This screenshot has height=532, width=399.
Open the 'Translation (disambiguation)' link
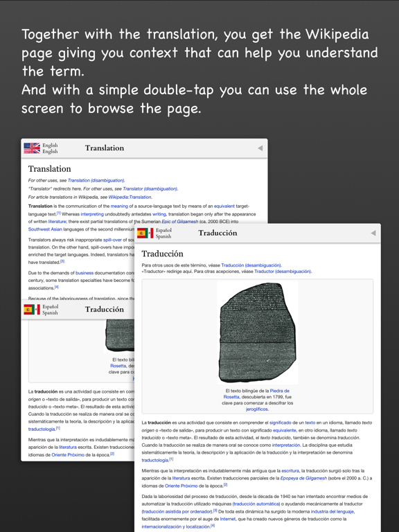click(96, 181)
